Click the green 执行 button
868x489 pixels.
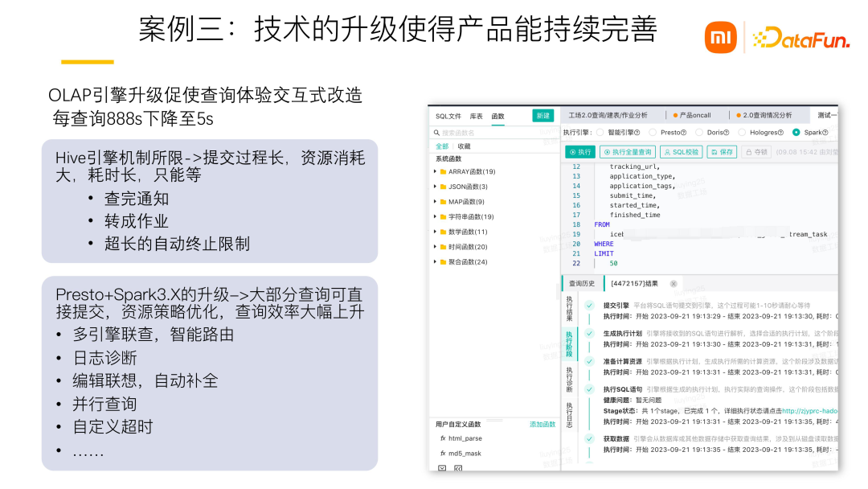[580, 152]
